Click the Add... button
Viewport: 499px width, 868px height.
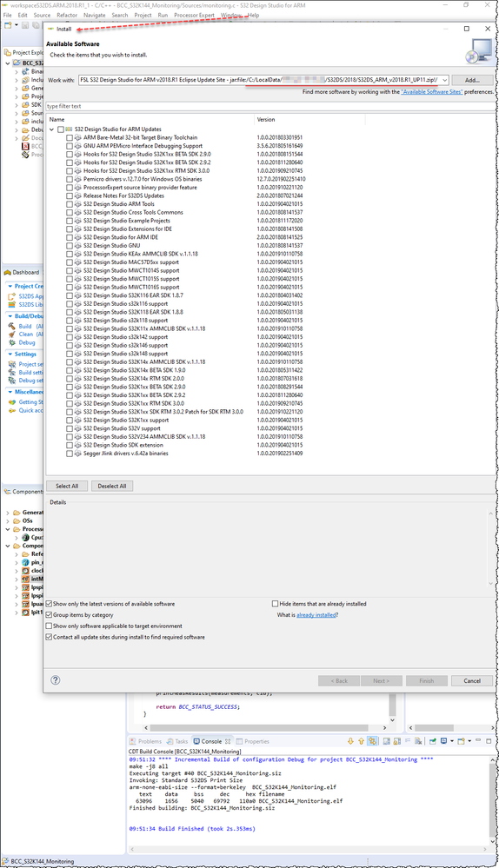tap(472, 80)
